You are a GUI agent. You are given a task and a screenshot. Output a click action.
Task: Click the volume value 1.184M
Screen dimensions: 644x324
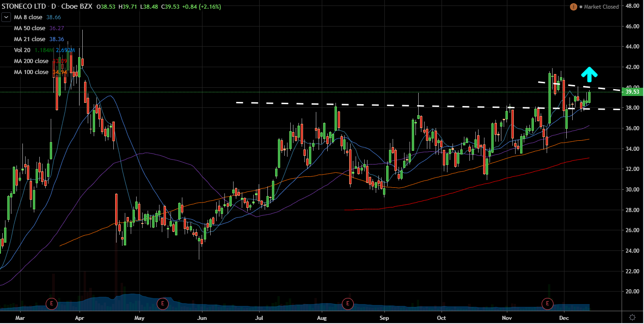pos(43,50)
